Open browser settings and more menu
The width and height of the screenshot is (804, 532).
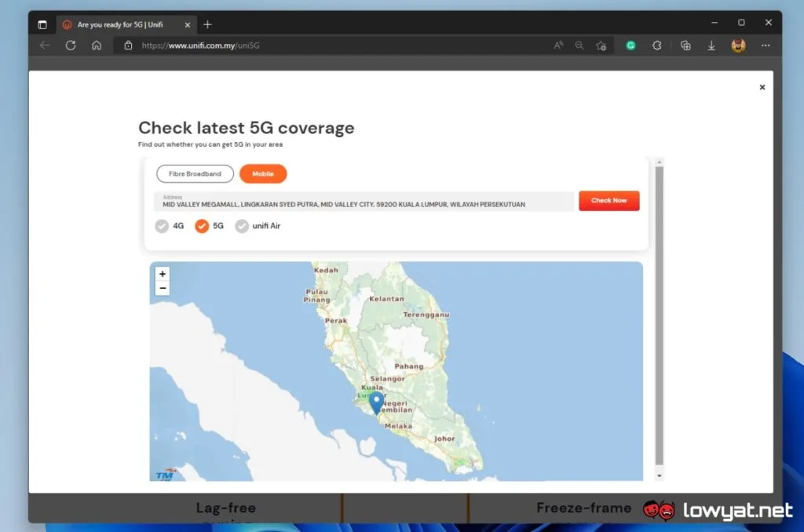[x=766, y=46]
